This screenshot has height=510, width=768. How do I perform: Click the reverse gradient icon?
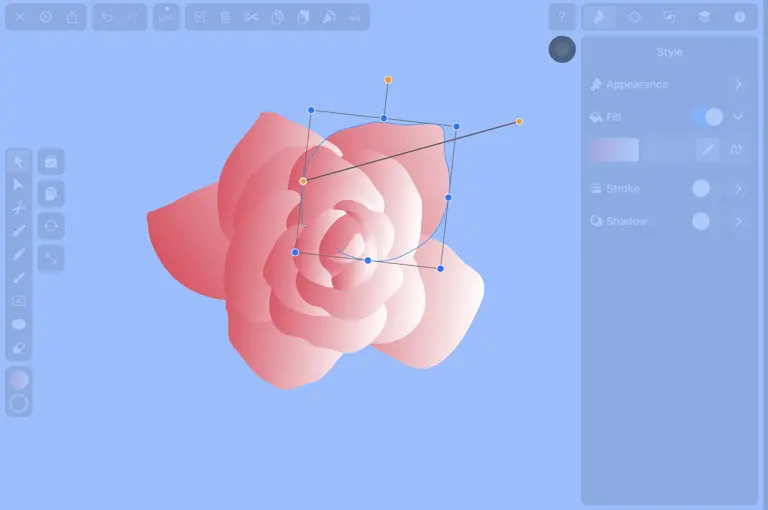pos(735,149)
